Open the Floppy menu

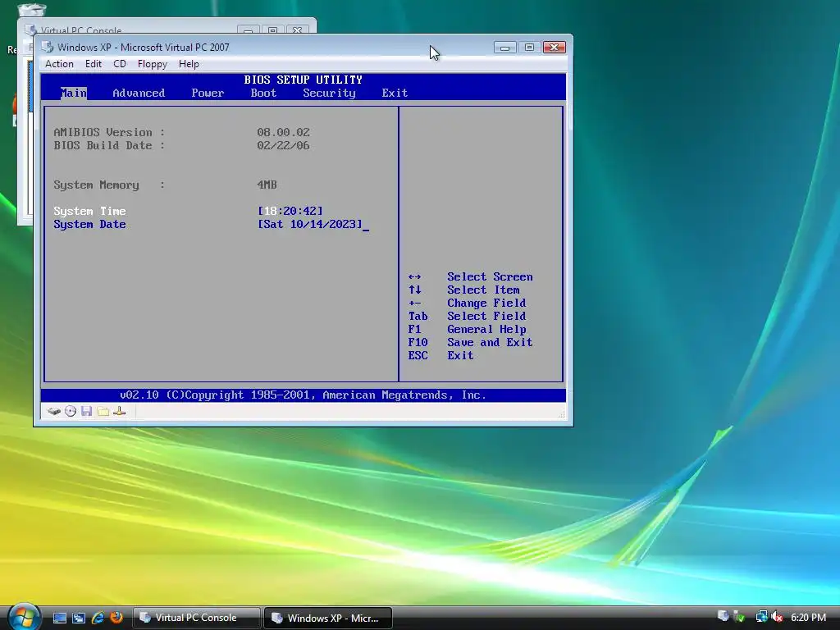[152, 64]
